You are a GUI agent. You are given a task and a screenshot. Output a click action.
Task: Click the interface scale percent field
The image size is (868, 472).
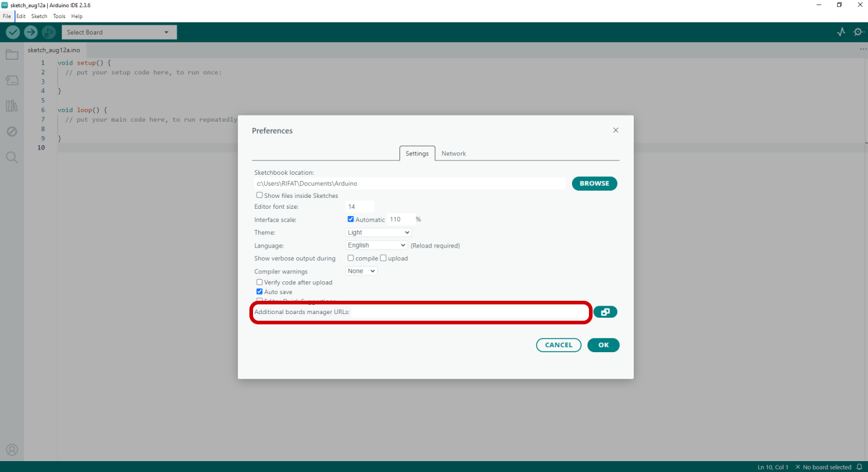click(x=400, y=219)
